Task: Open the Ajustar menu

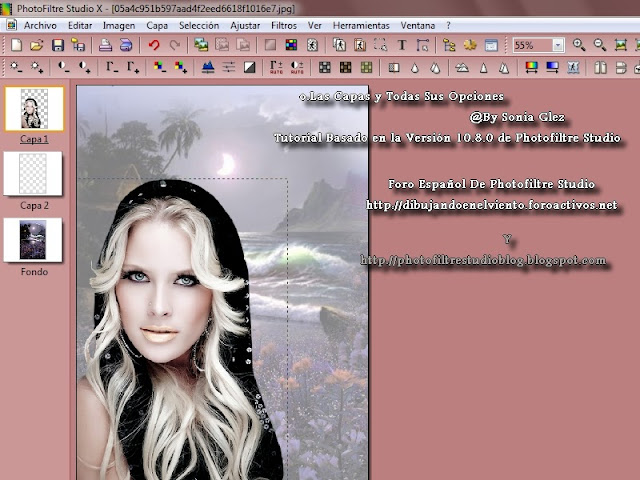Action: (x=245, y=25)
